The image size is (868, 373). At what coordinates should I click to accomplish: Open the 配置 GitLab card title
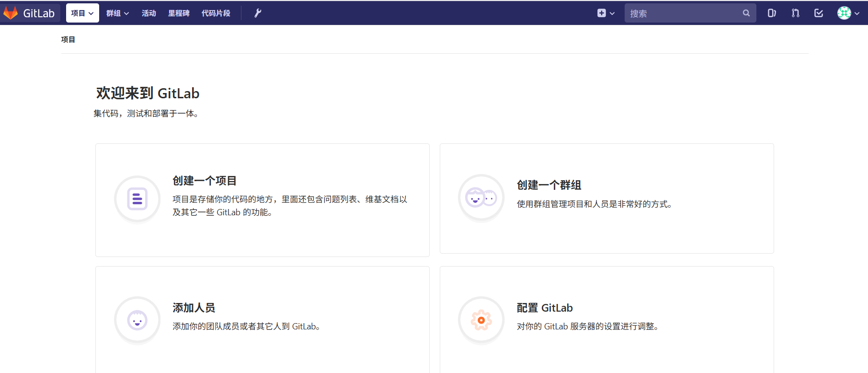click(545, 308)
